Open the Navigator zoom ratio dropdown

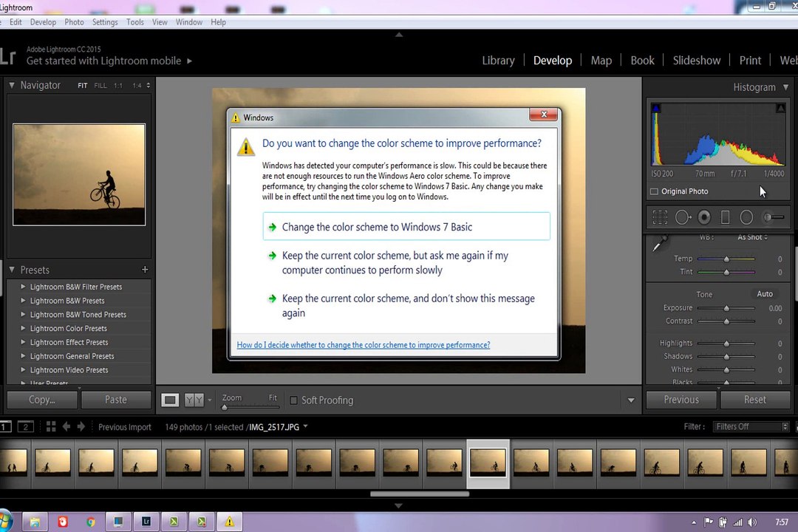coord(148,86)
